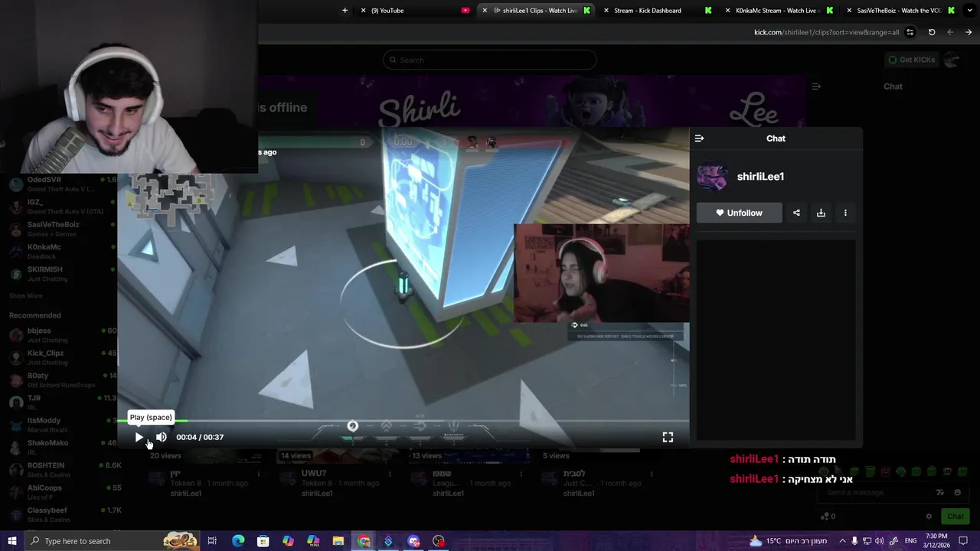Open bbjess recommended channel

(61, 334)
